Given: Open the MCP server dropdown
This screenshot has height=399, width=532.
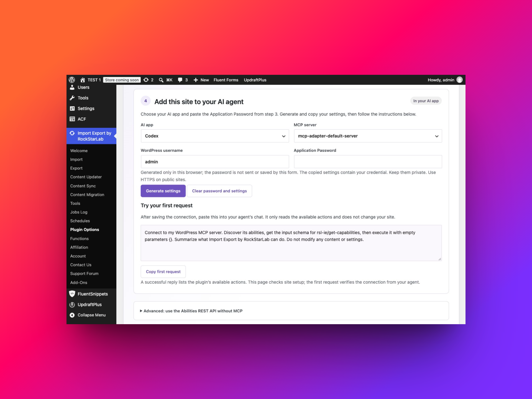Looking at the screenshot, I should click(x=368, y=136).
